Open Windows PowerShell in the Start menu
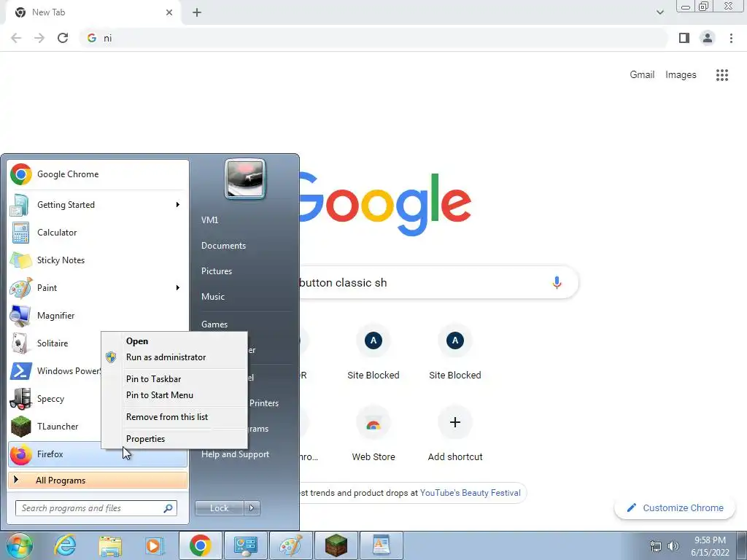The width and height of the screenshot is (747, 560). (x=54, y=371)
